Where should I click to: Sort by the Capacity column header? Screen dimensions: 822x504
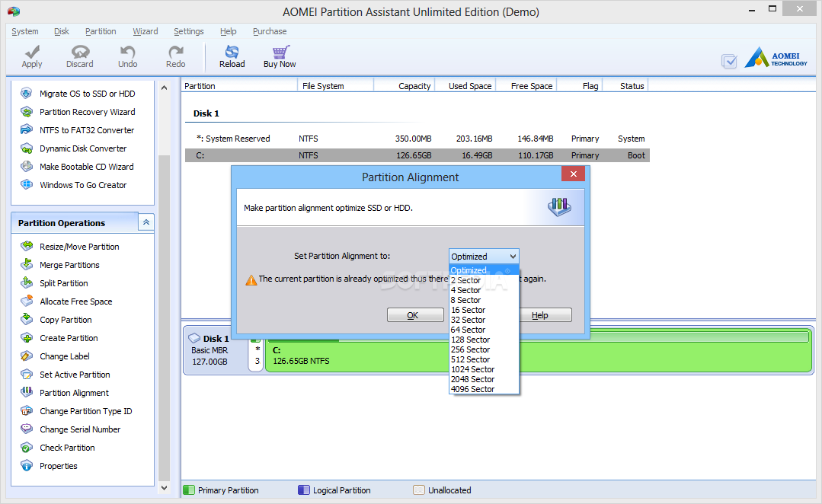click(405, 86)
